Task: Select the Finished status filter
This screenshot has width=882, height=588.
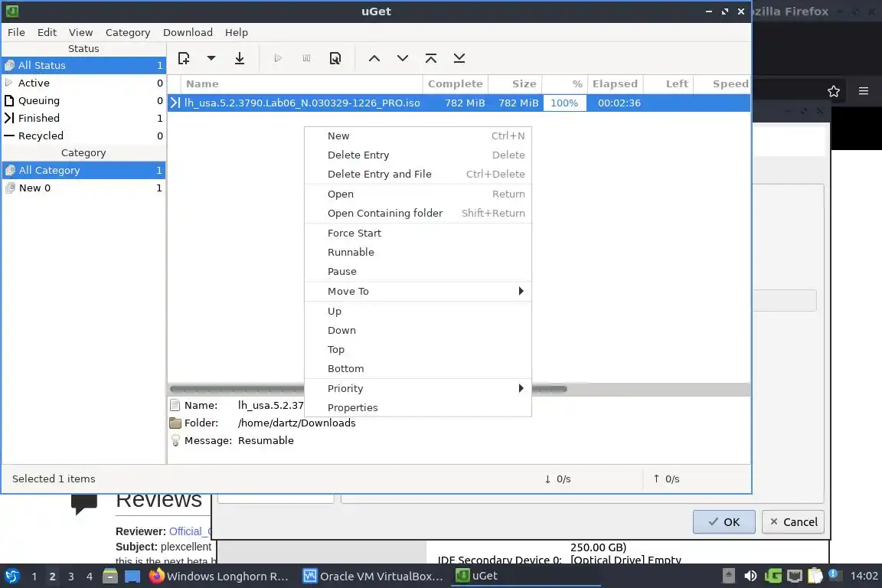Action: tap(83, 118)
